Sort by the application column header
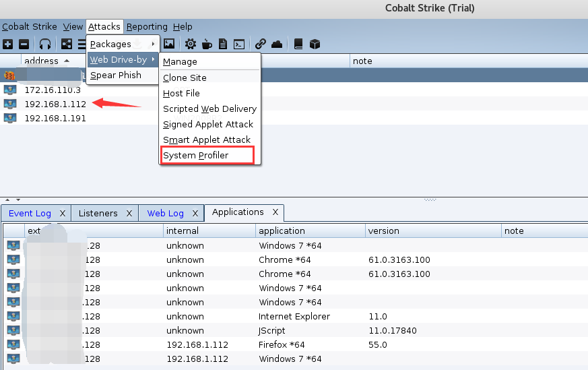 click(311, 230)
